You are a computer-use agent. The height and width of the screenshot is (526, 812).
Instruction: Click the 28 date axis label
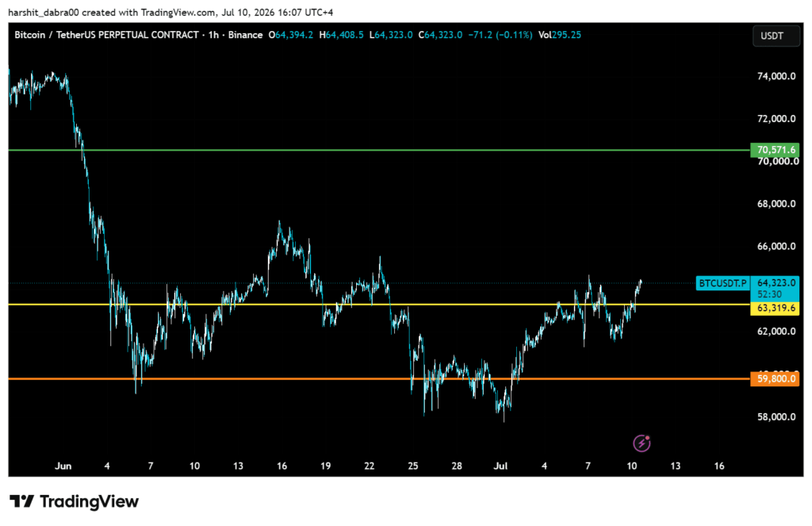click(457, 466)
